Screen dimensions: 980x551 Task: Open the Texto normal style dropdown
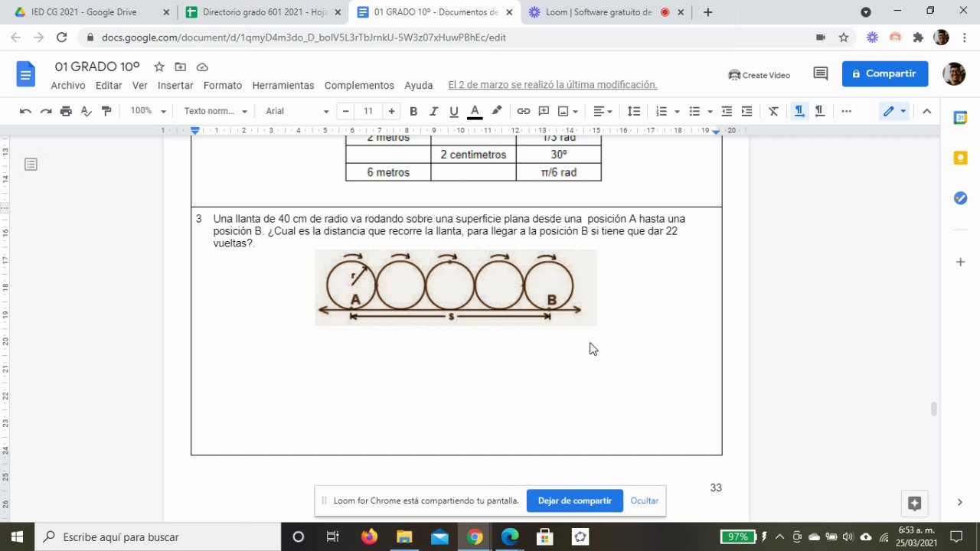click(x=216, y=111)
